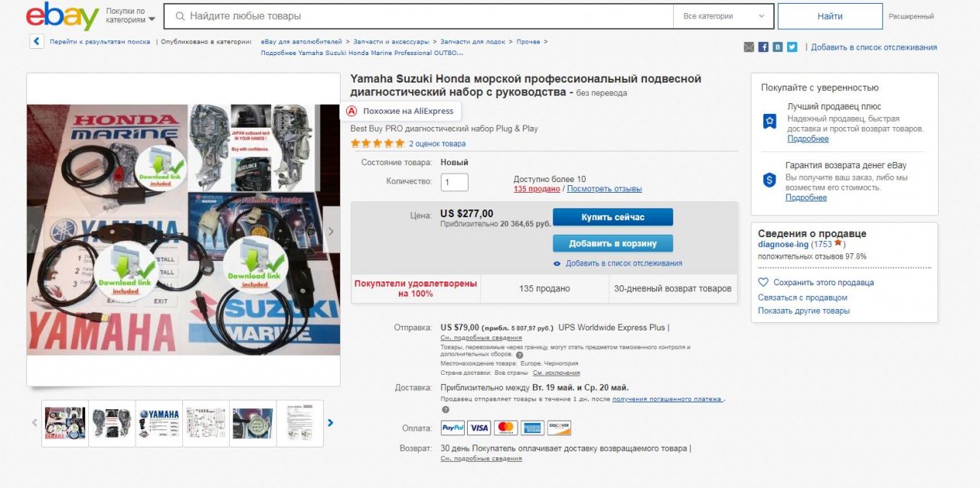
Task: Share listing via email envelope icon
Action: [x=749, y=47]
